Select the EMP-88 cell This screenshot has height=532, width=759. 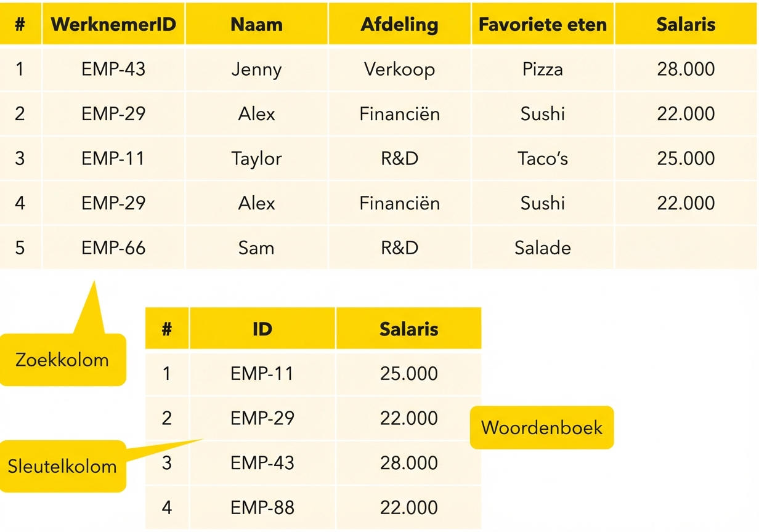pyautogui.click(x=262, y=507)
